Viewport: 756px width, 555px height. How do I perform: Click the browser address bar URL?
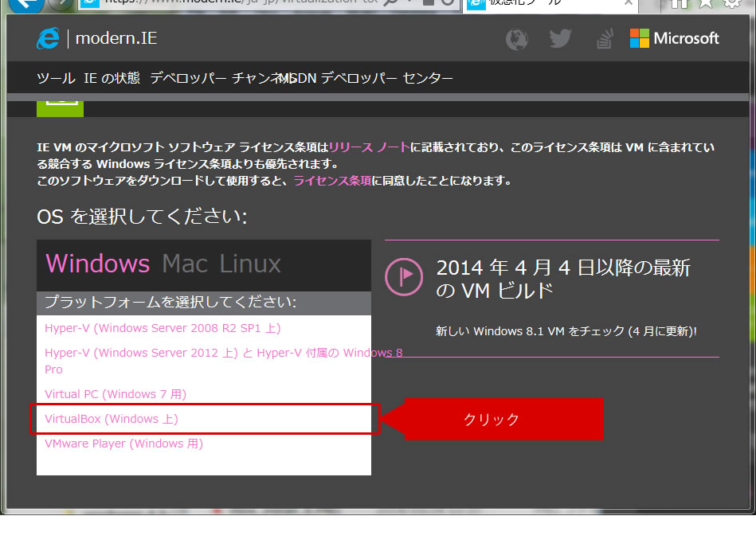click(241, 2)
